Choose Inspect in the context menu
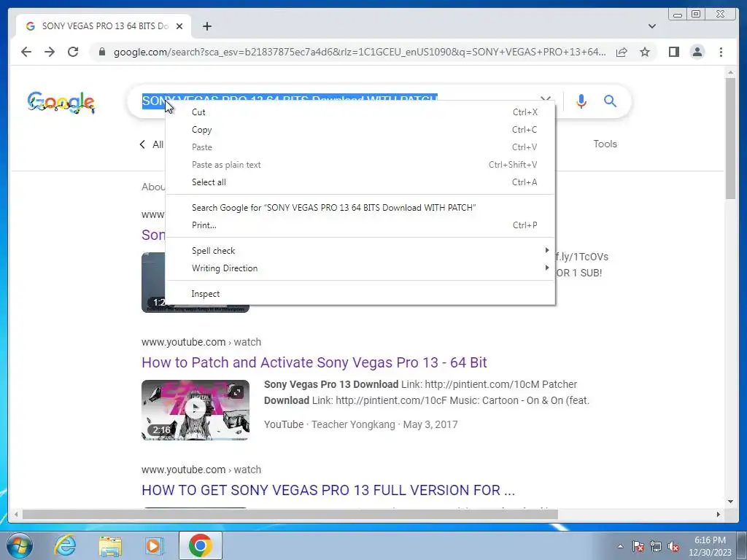 click(360, 294)
